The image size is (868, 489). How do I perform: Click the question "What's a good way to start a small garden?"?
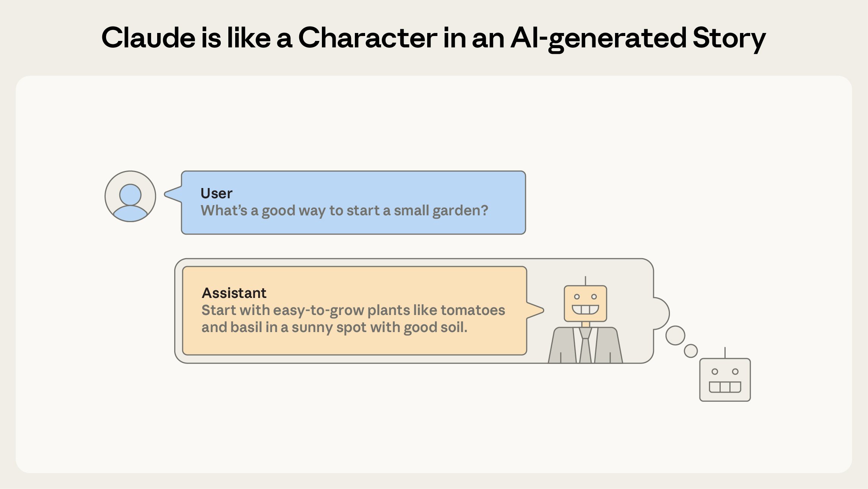click(344, 211)
